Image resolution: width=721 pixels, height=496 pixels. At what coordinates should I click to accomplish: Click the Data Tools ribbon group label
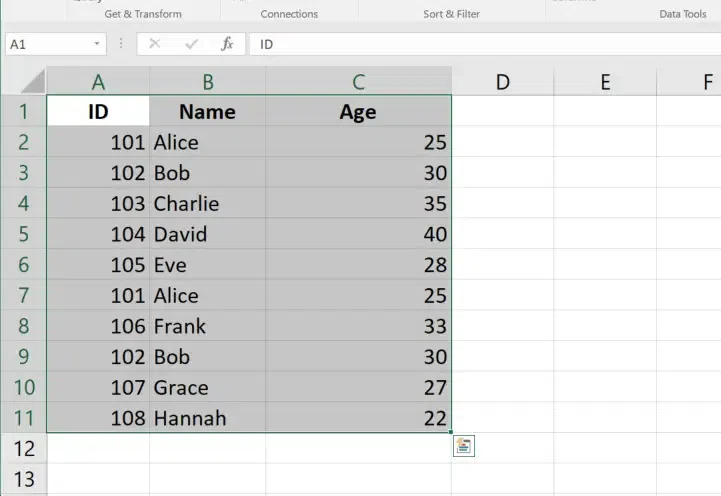[683, 14]
